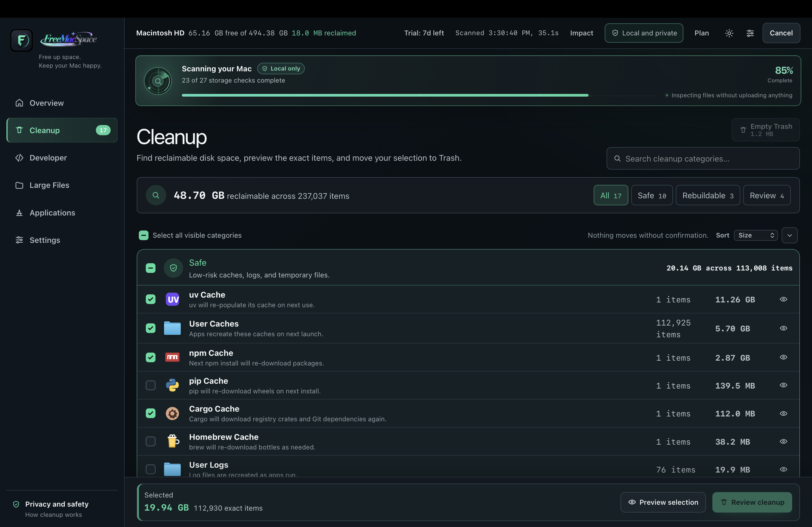812x527 pixels.
Task: Preview pip Cache items with eye icon
Action: coord(783,385)
